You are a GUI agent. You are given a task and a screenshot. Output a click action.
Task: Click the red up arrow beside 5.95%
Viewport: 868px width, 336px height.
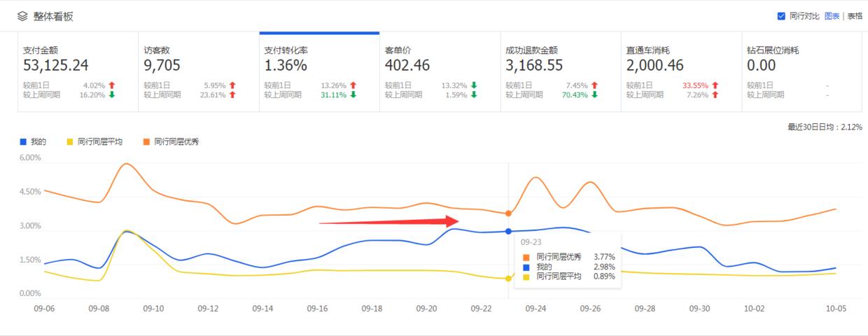point(232,85)
